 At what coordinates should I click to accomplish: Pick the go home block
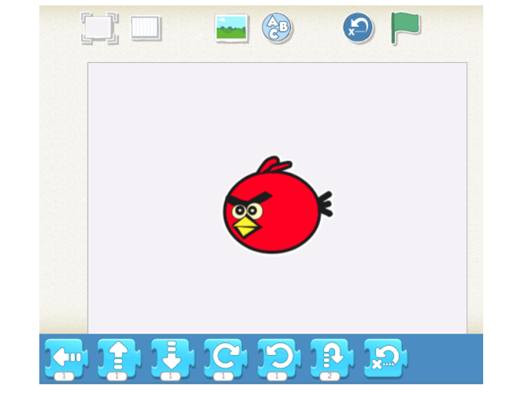point(385,358)
